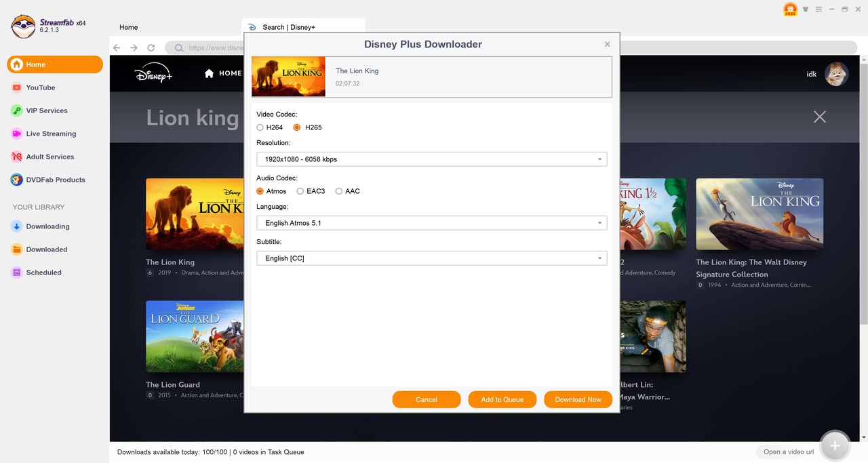The height and width of the screenshot is (463, 868).
Task: Click the Lion King thumbnail in the dialog header
Action: click(289, 77)
